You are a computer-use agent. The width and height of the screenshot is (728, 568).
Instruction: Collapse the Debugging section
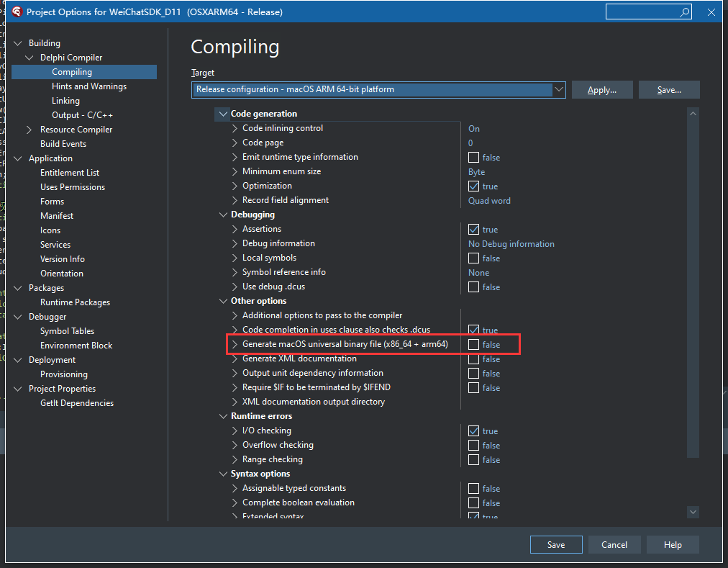point(223,215)
